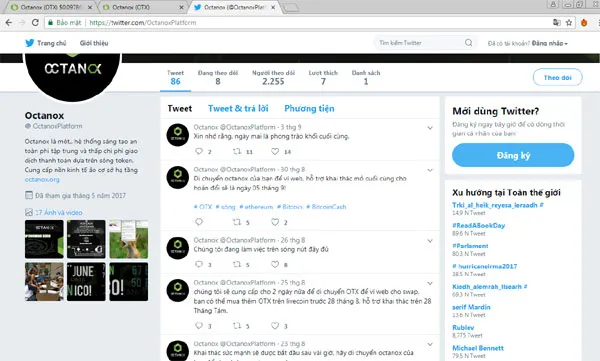Select the Tweet timeline tab

[x=180, y=109]
